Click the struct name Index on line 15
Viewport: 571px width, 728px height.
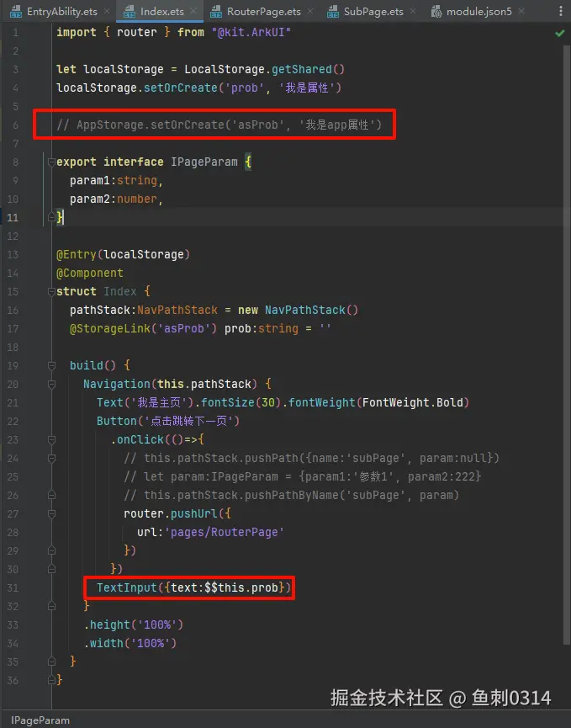[120, 291]
